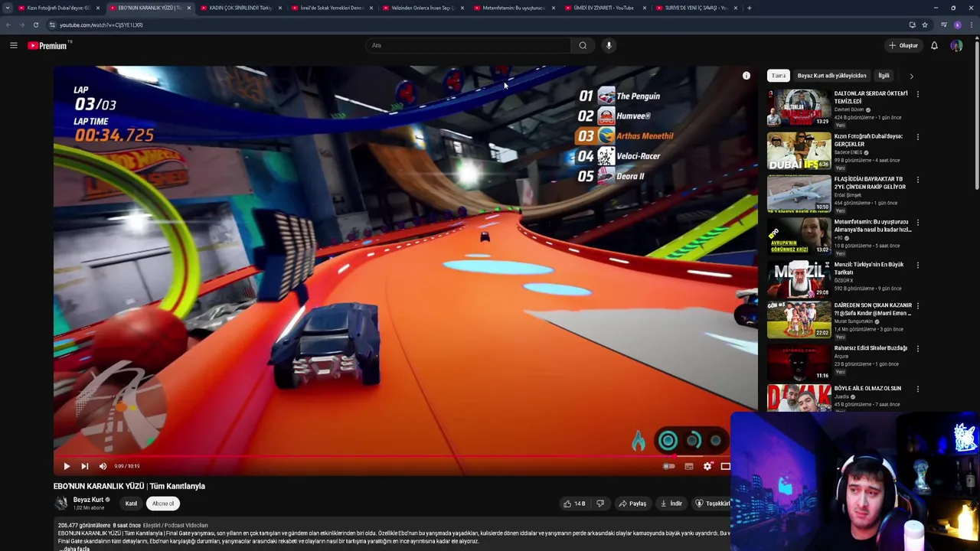
Task: Open the account avatar menu
Action: (956, 46)
